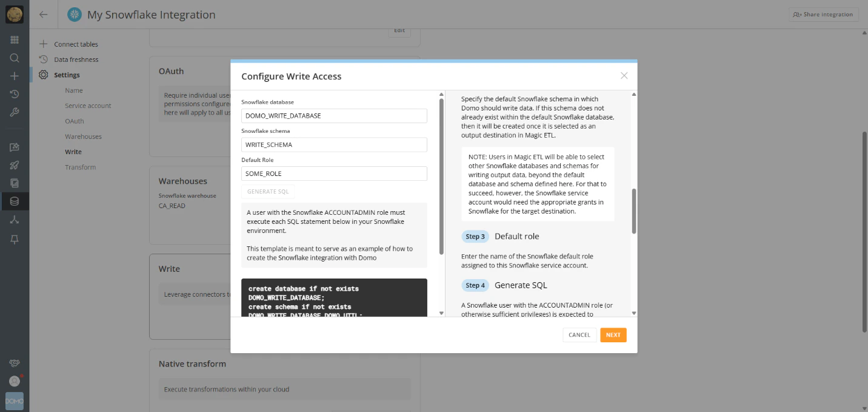
Task: Click the 'Generate SQL' step heading
Action: 521,285
